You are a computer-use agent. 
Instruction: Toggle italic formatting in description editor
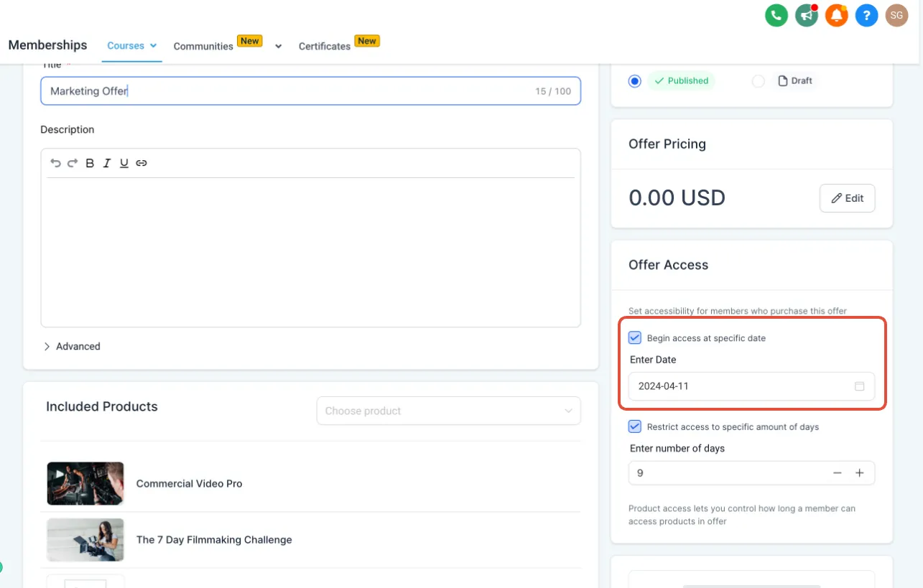(107, 163)
